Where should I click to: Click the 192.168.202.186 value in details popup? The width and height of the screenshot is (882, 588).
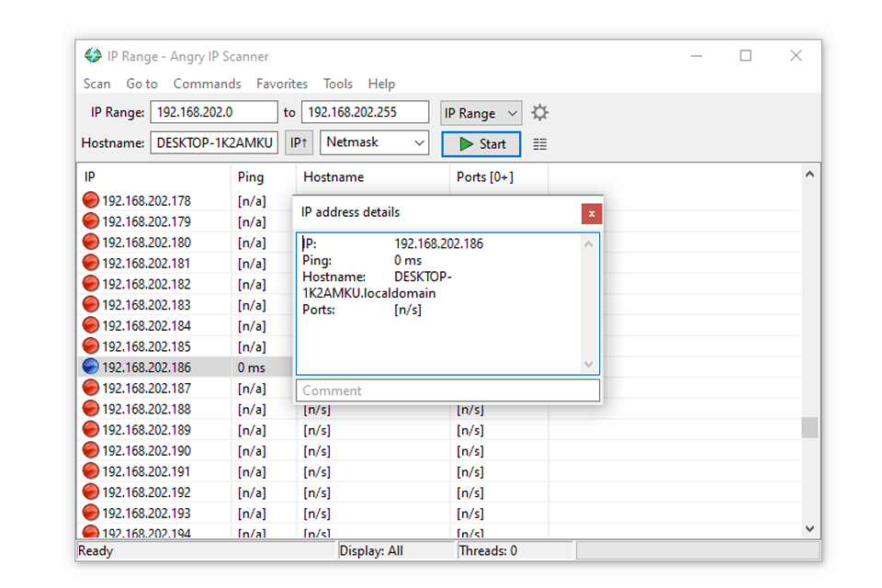click(439, 243)
